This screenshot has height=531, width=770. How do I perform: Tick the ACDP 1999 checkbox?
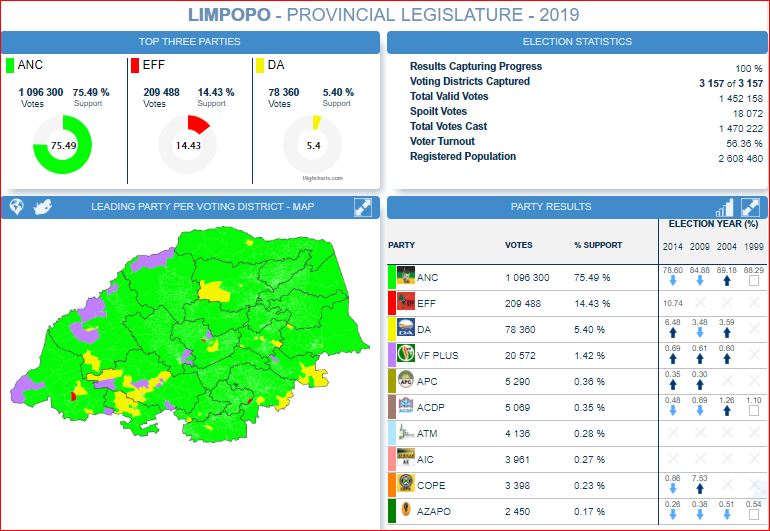click(755, 412)
